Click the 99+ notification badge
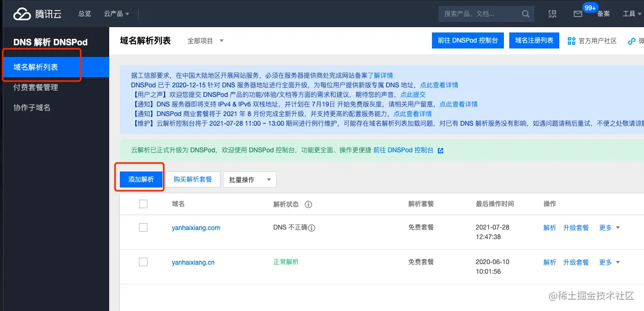 [590, 8]
